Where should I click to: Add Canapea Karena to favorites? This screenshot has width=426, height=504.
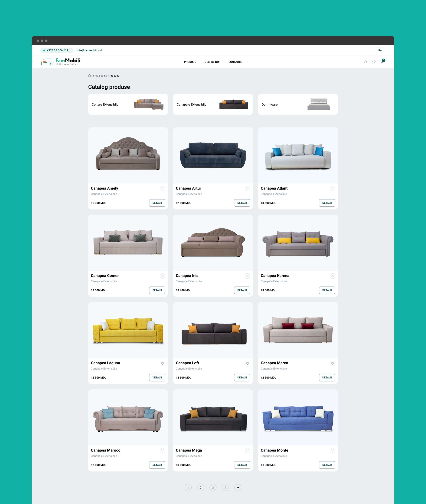[x=332, y=276]
